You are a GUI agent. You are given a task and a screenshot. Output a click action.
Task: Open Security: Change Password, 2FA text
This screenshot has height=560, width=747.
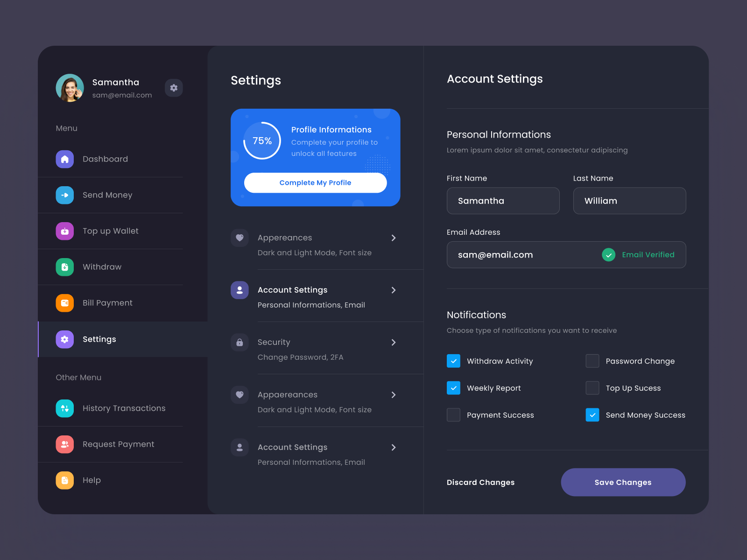301,350
